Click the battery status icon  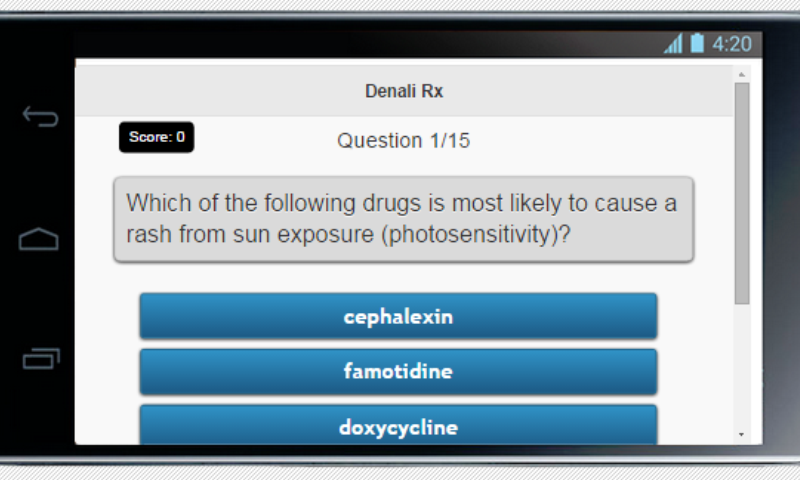(697, 43)
